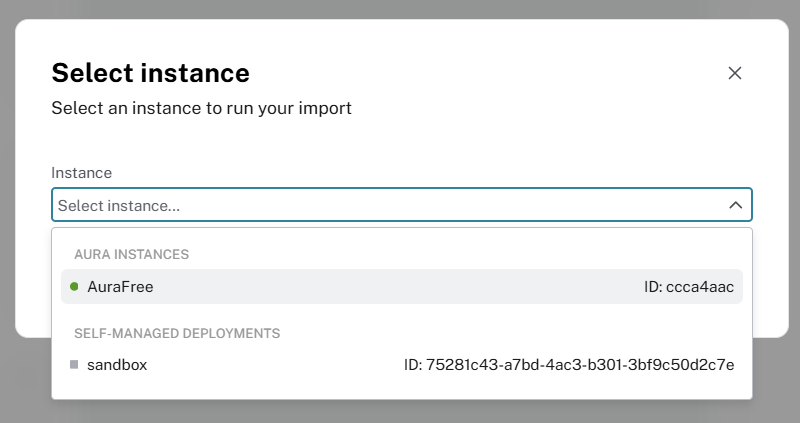Click the blank dialog area beside the title
The image size is (800, 423).
pyautogui.click(x=480, y=73)
